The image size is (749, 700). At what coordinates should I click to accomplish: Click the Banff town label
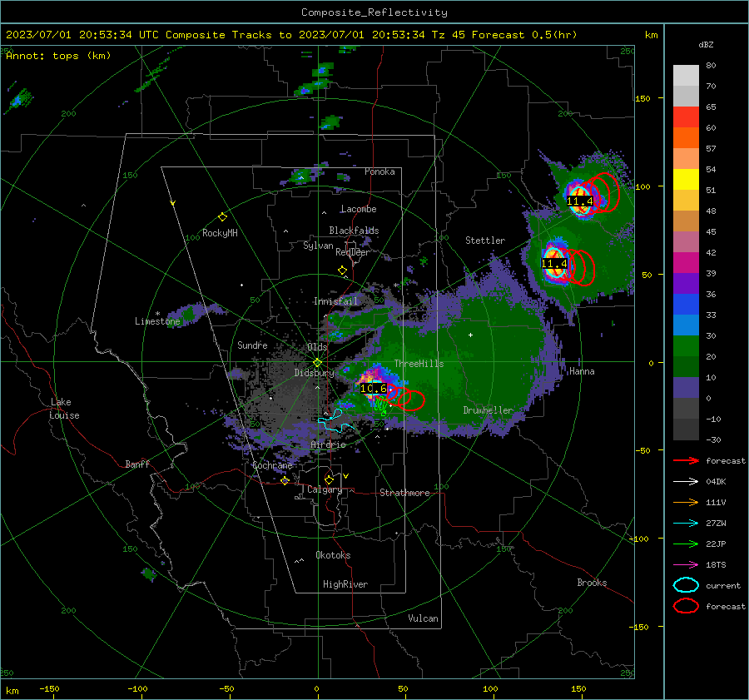137,464
